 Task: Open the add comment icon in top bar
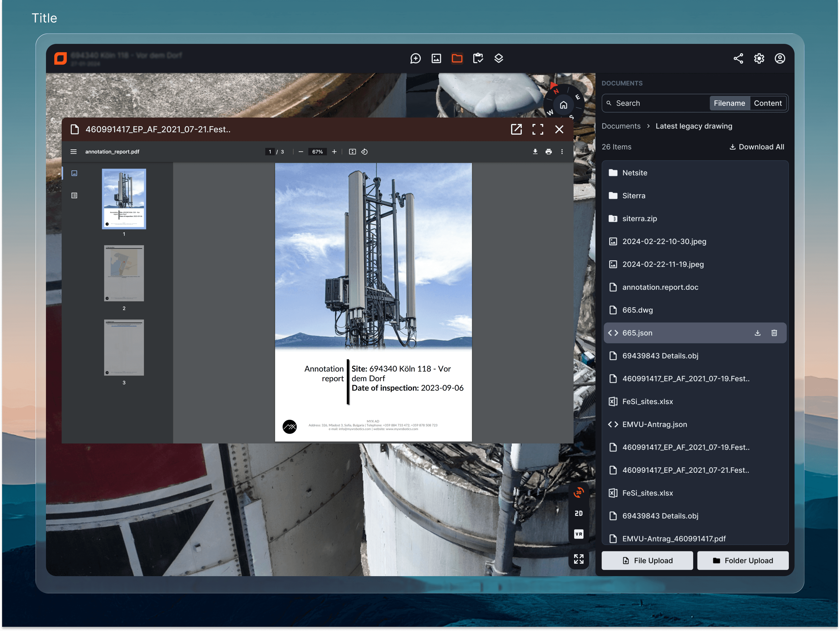416,59
